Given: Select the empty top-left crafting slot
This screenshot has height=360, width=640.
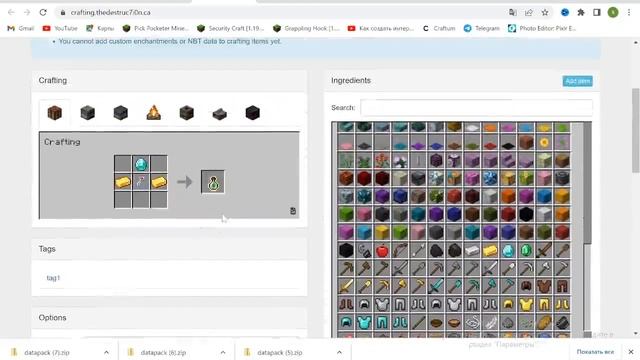Looking at the screenshot, I should click(x=123, y=164).
